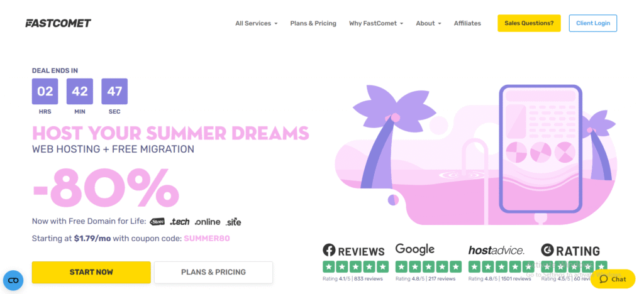Expand the About dropdown menu
The image size is (644, 294).
coord(428,23)
